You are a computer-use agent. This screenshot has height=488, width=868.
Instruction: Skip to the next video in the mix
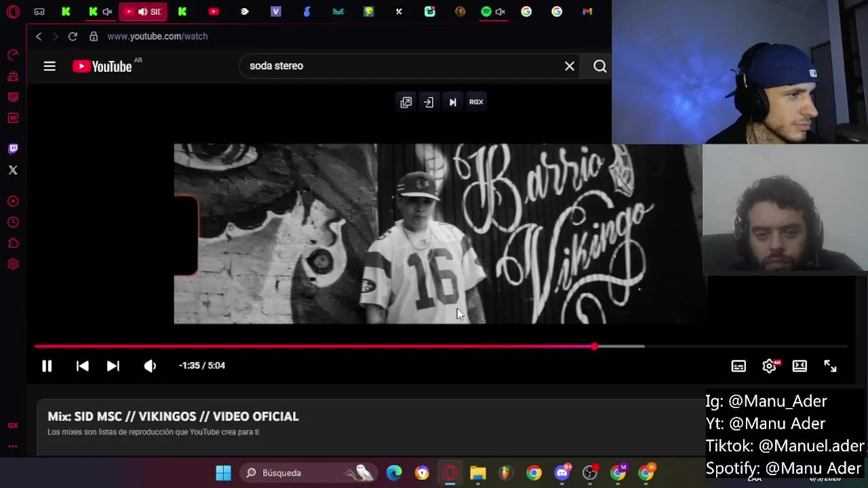113,366
